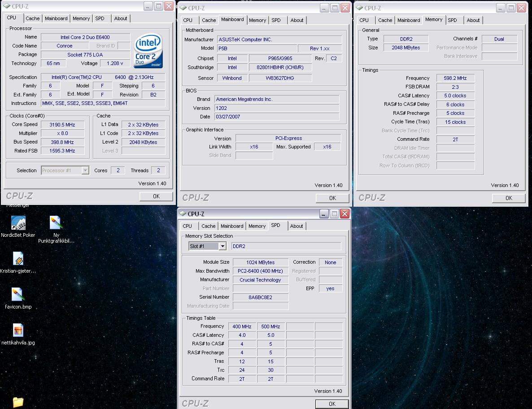Click OK in the Mainboard window
Screen dimensions: 532x409
332,198
